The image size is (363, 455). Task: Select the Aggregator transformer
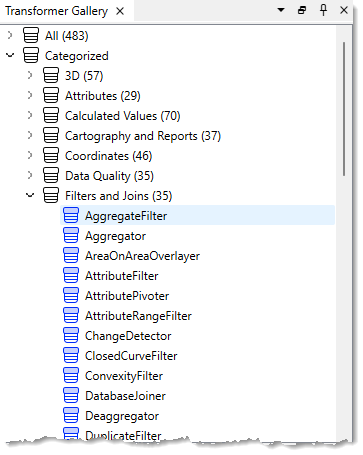(x=115, y=236)
